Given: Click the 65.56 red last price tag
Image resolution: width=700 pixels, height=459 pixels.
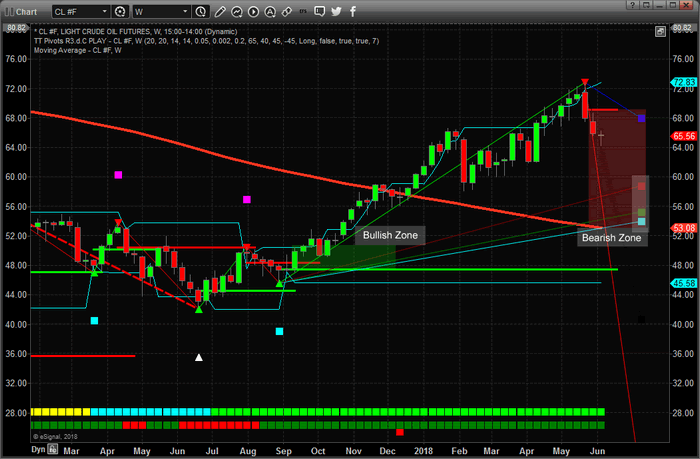Looking at the screenshot, I should pos(684,136).
